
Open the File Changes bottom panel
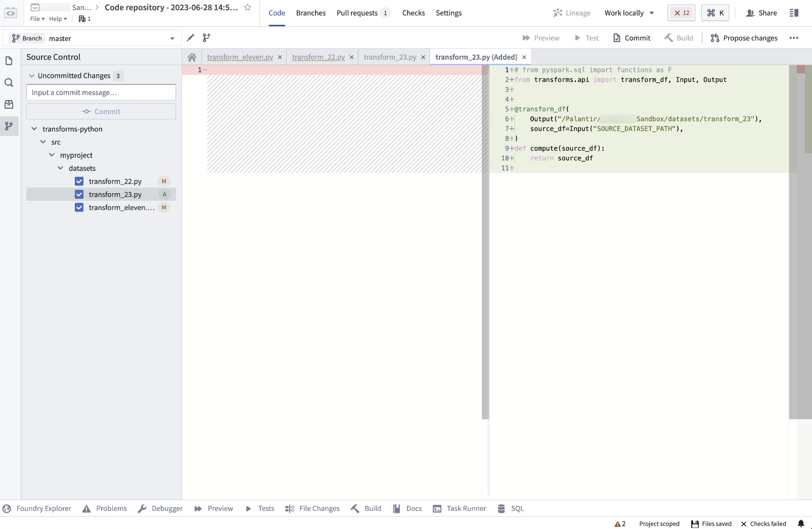tap(312, 509)
